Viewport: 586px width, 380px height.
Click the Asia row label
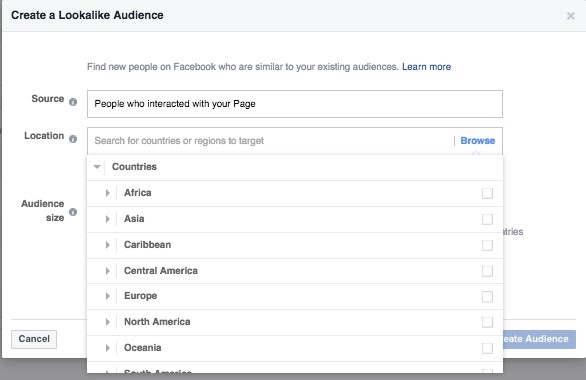(x=134, y=219)
